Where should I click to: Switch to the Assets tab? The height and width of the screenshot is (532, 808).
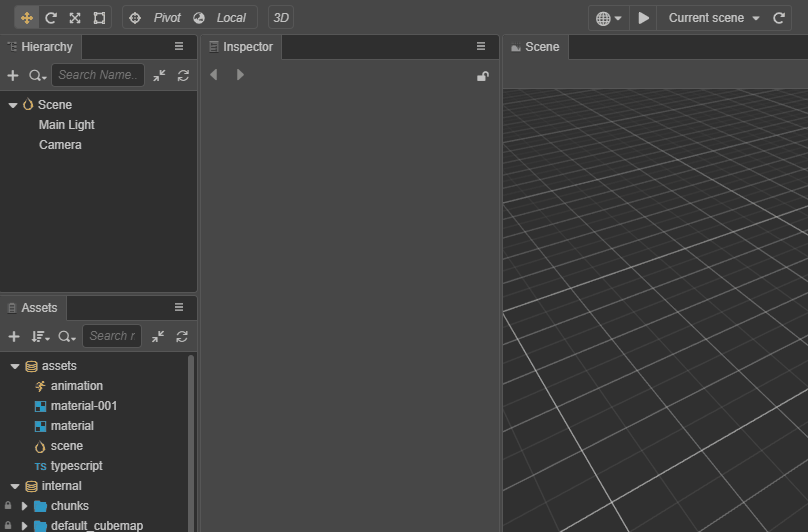(x=33, y=308)
